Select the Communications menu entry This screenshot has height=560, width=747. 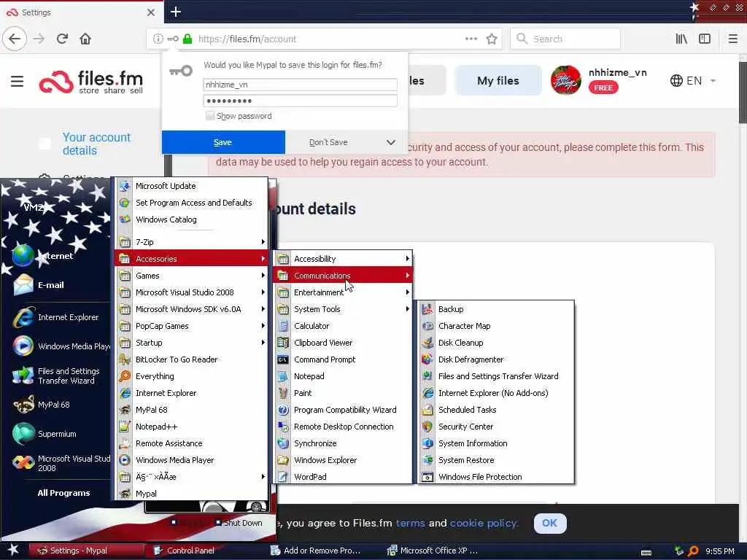pos(343,276)
